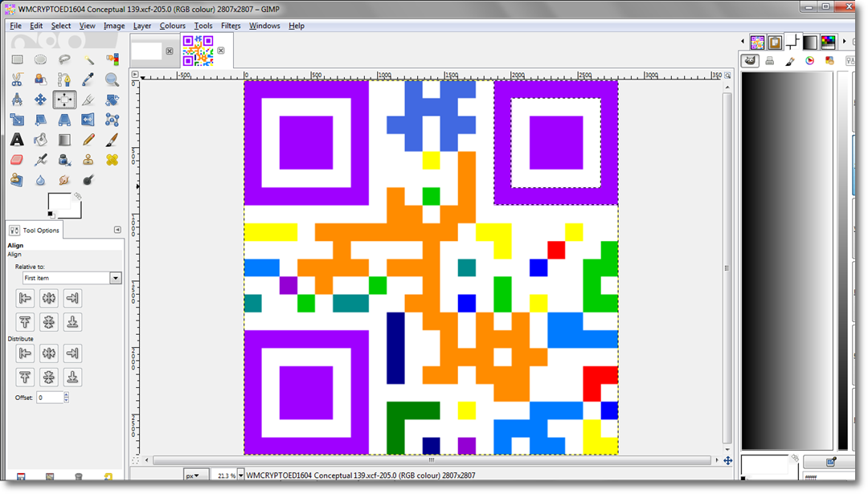868x494 pixels.
Task: Pick the Measure tool
Action: [x=17, y=100]
